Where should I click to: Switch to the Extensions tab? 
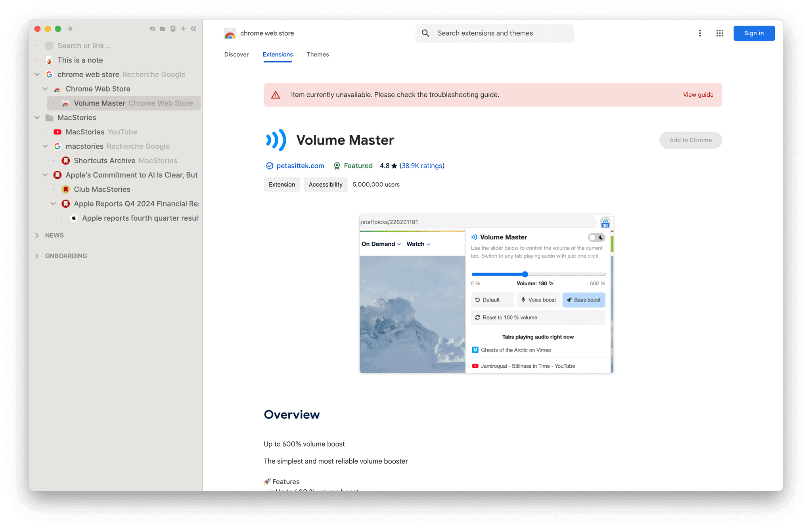(x=278, y=54)
